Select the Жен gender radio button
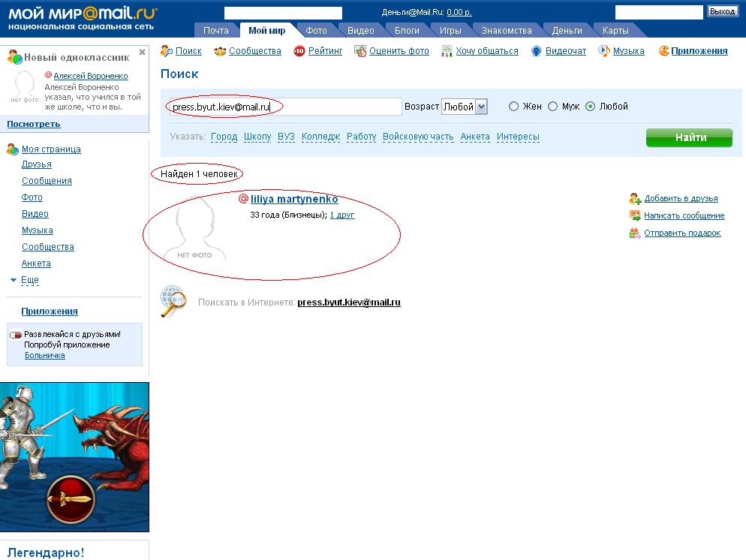The height and width of the screenshot is (560, 746). [514, 107]
